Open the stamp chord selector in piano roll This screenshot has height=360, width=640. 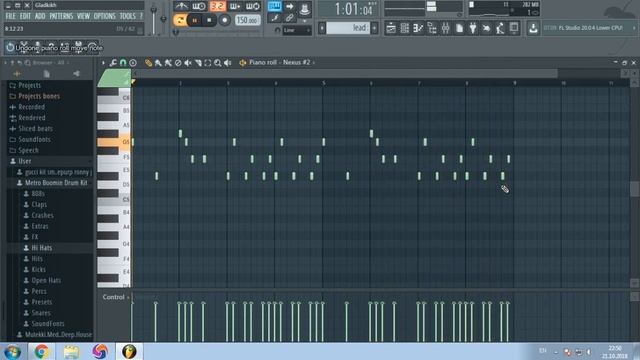(x=133, y=62)
